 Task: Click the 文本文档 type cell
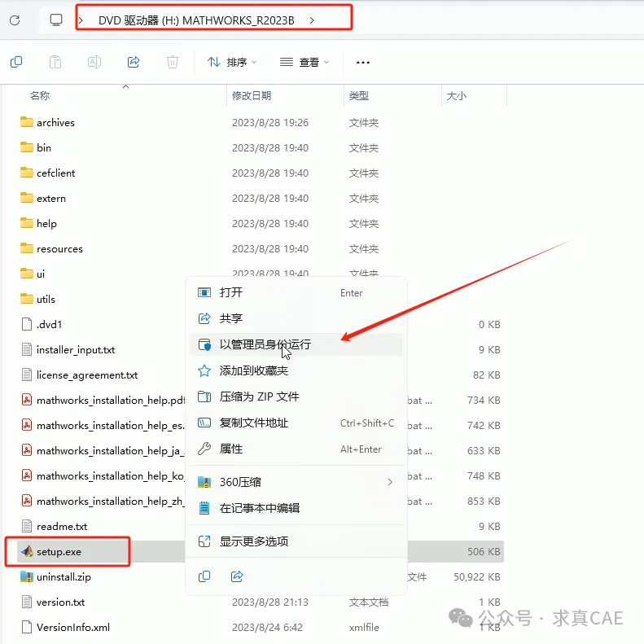coord(369,602)
